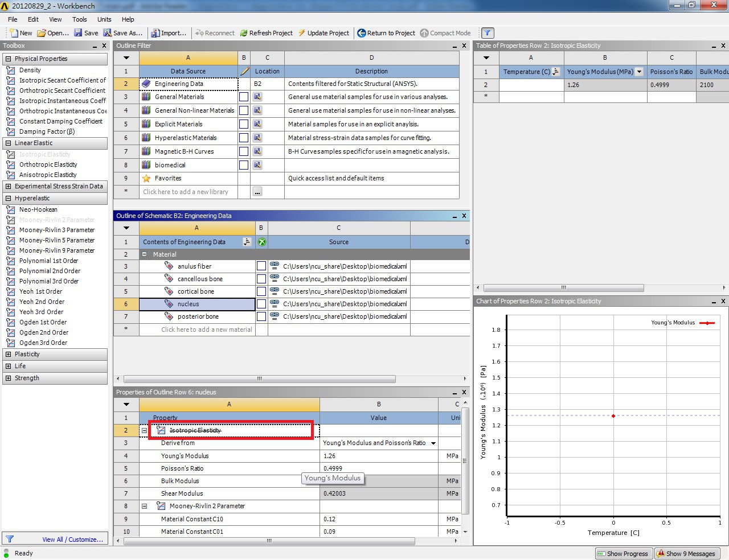The width and height of the screenshot is (729, 560).
Task: Click the Refresh Project toolbar icon
Action: pyautogui.click(x=244, y=33)
